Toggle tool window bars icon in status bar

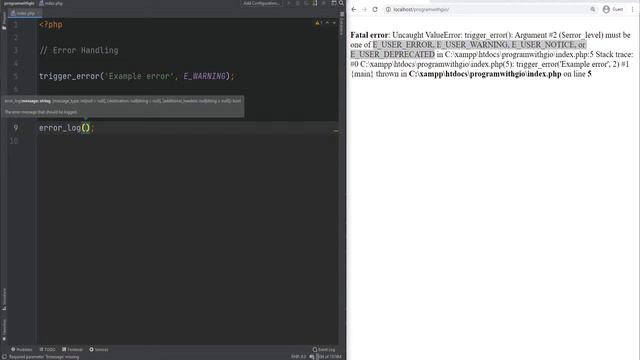4,357
